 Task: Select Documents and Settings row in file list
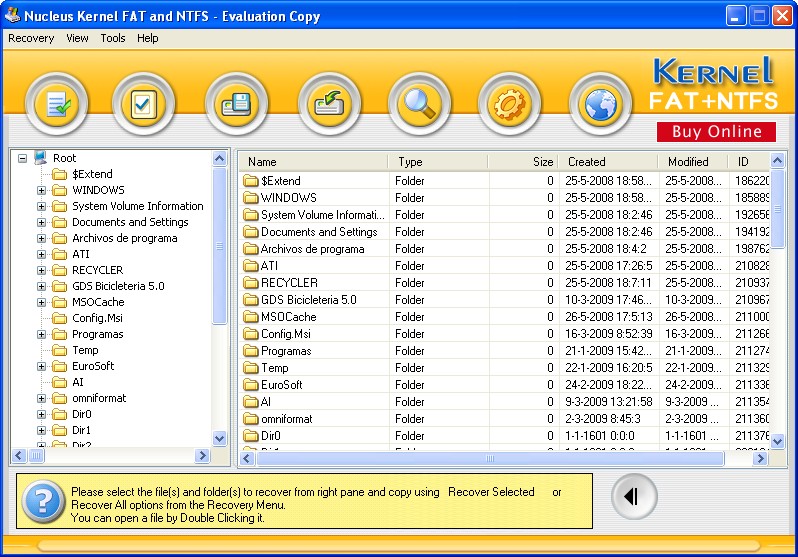click(x=504, y=232)
